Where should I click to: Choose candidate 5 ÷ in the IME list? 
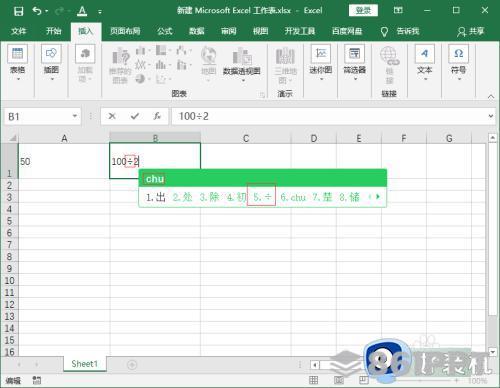click(x=261, y=197)
